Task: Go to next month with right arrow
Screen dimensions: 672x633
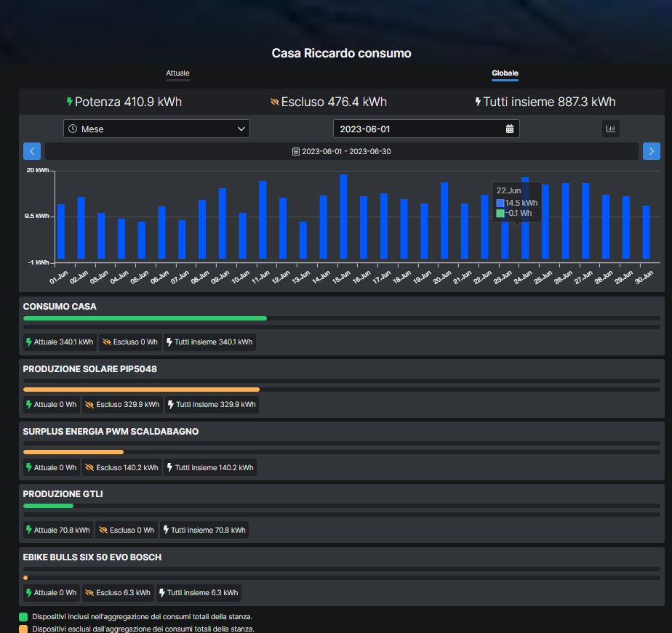Action: (651, 151)
